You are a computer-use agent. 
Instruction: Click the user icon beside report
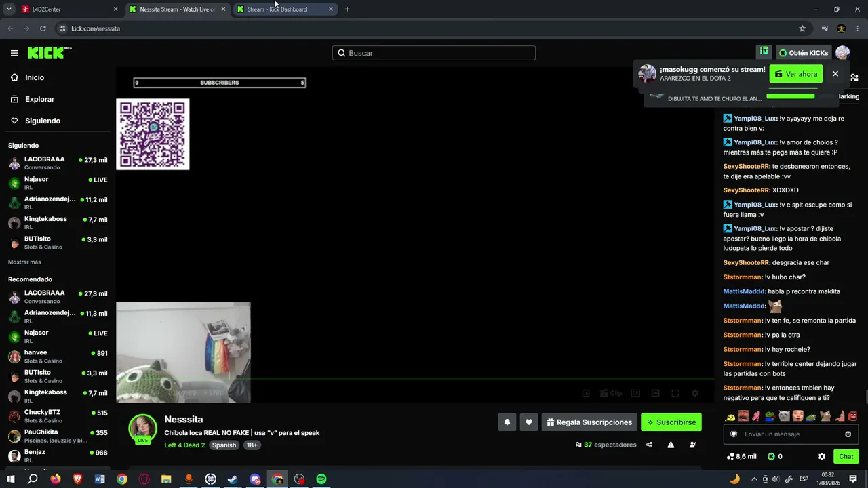click(692, 445)
